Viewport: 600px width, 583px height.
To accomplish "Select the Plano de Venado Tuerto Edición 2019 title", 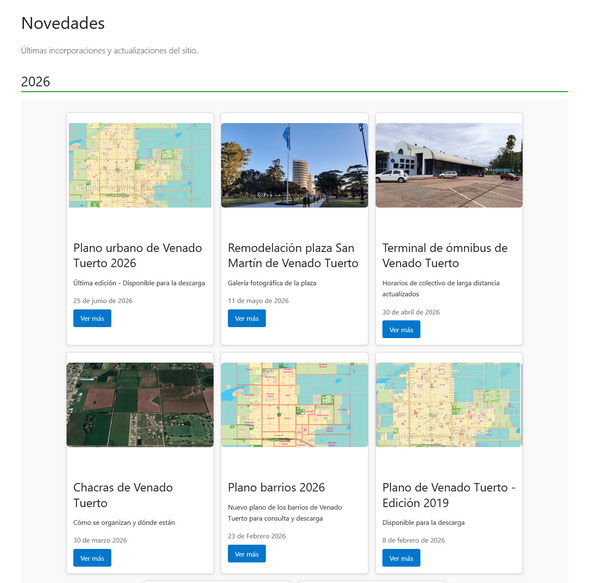I will (x=449, y=495).
